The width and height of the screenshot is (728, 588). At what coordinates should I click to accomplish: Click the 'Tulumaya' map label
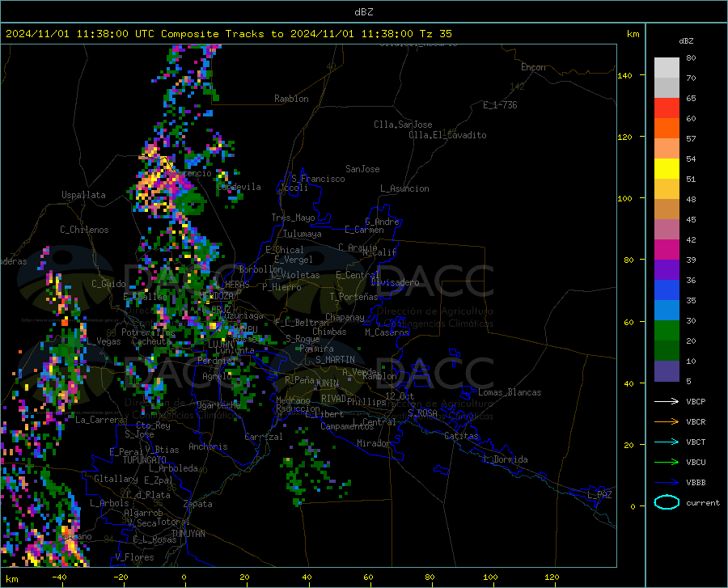point(303,234)
